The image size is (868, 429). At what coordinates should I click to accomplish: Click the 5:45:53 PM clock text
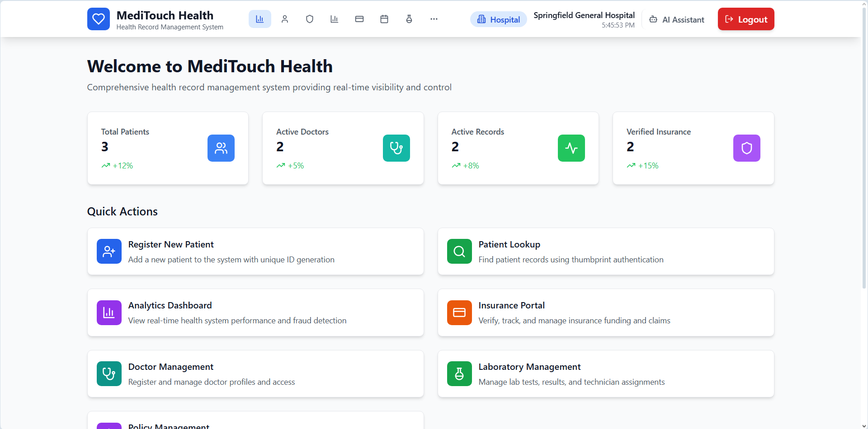tap(618, 25)
